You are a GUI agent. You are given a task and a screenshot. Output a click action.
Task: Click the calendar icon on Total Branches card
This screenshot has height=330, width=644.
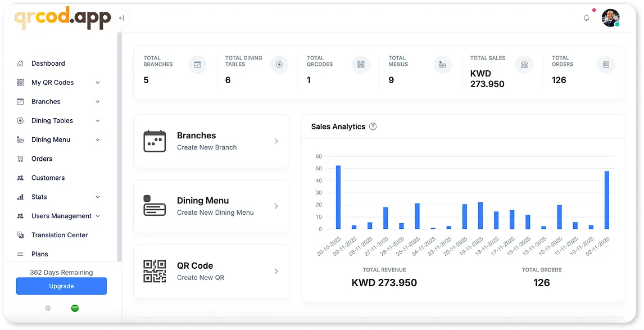click(x=198, y=65)
